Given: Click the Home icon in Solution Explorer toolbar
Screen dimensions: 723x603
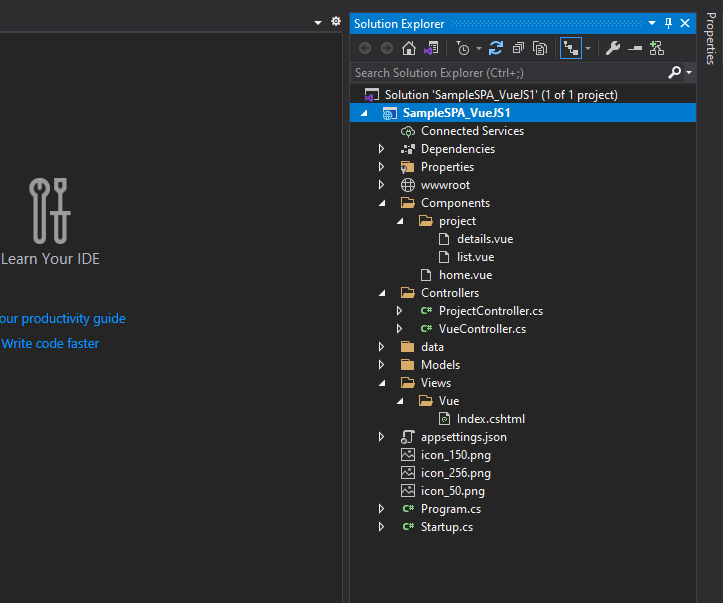Looking at the screenshot, I should point(409,48).
